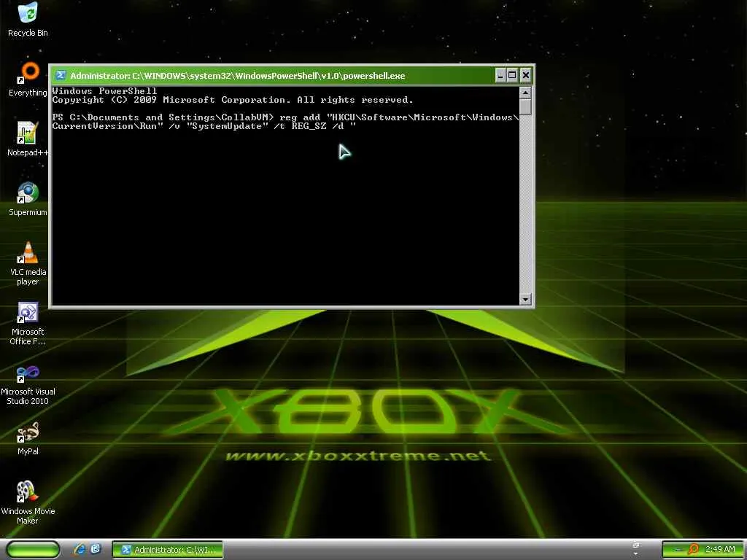Click the 'REG_SZ' text in command
The image size is (747, 560).
(309, 126)
